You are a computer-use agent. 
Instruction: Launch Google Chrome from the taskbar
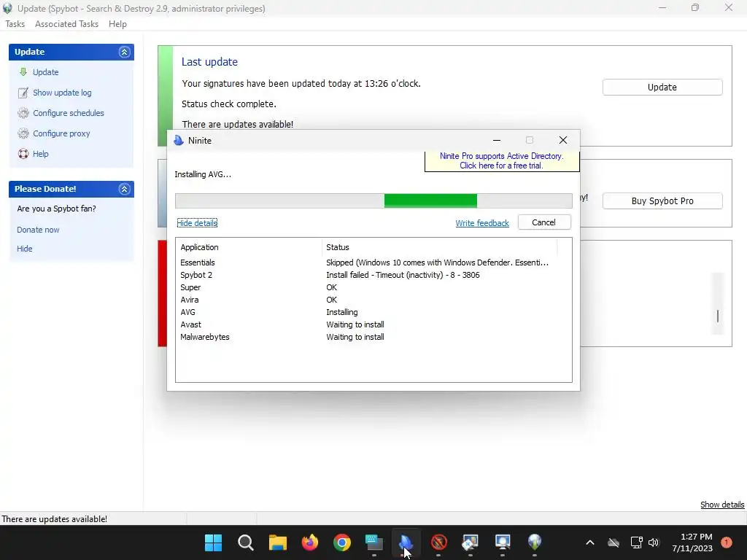click(x=342, y=542)
